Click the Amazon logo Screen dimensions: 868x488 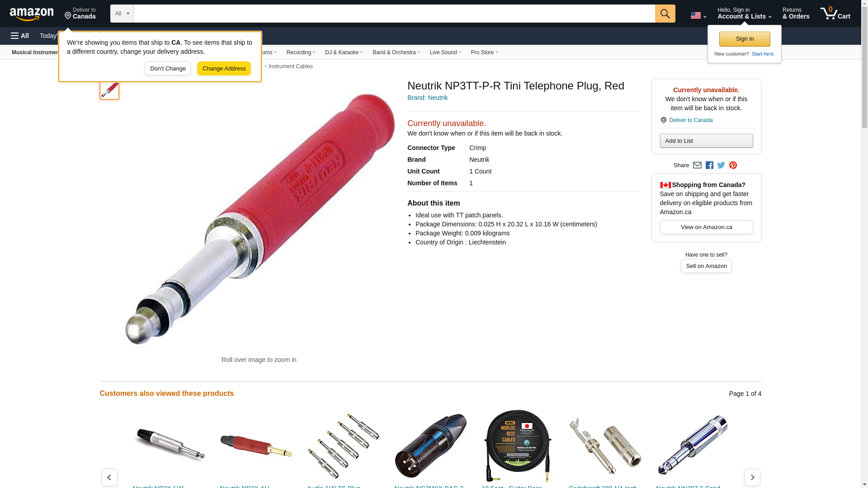32,14
